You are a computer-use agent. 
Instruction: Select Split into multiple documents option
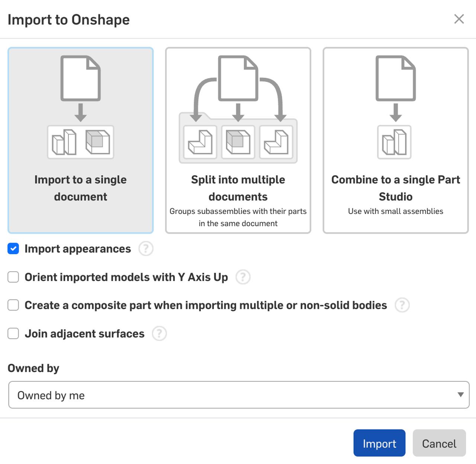(x=238, y=188)
